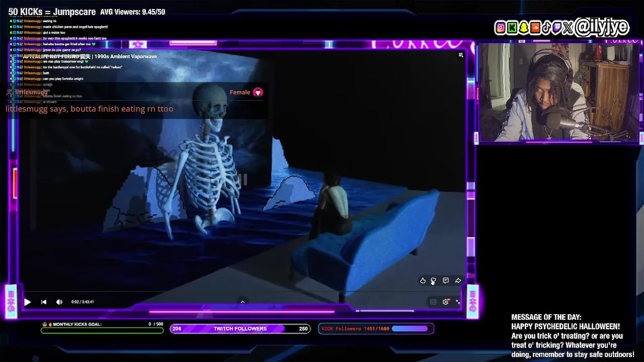The image size is (644, 362).
Task: Click the Kick Followers 1451/1600 bar
Action: pos(376,329)
